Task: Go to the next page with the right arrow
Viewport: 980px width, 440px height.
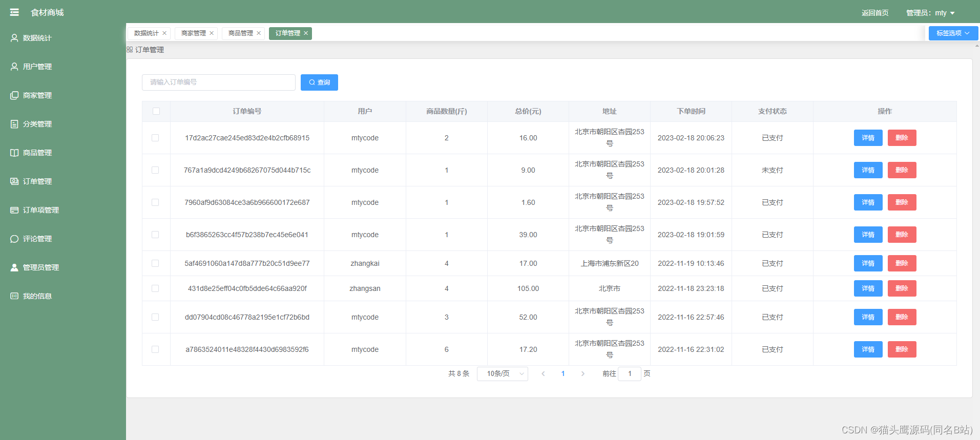Action: pos(582,374)
